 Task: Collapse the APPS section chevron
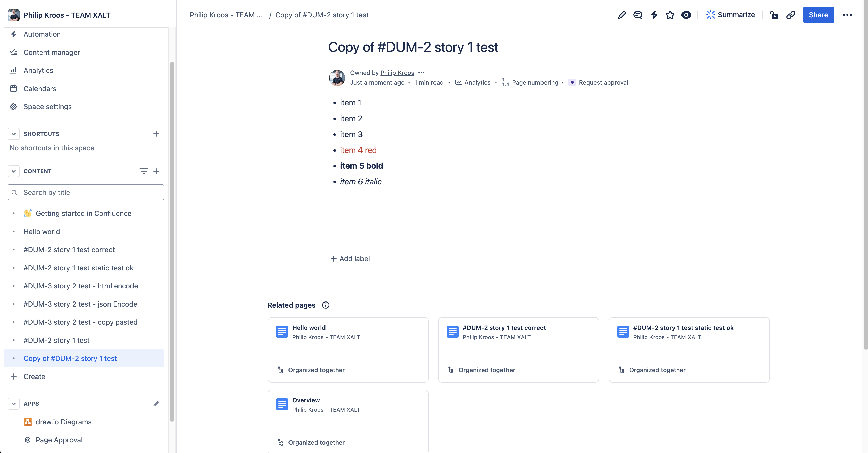(x=14, y=403)
